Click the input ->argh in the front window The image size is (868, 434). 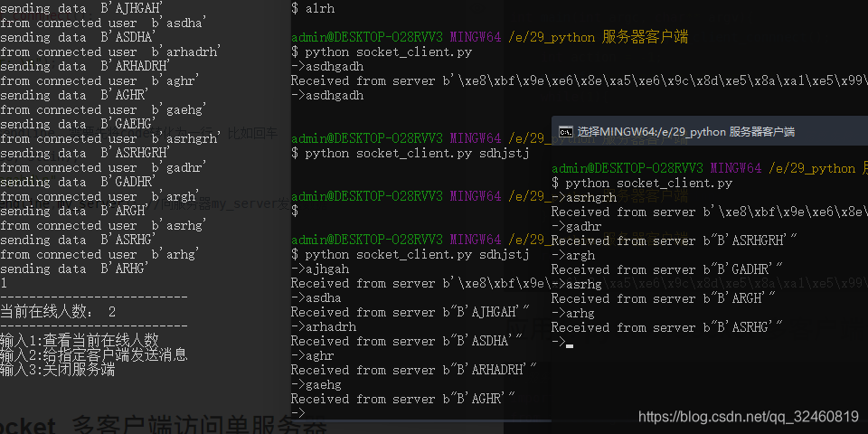(573, 255)
